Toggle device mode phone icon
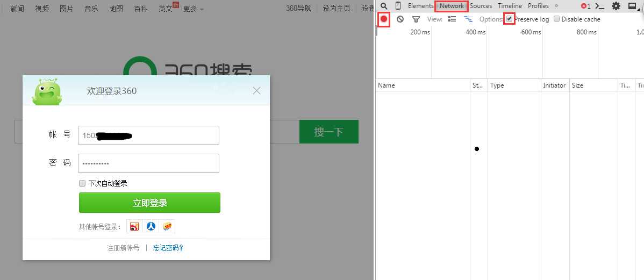This screenshot has width=644, height=280. tap(398, 6)
